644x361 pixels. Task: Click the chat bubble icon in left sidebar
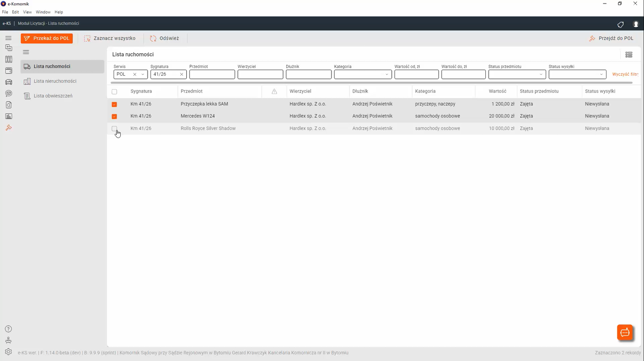pyautogui.click(x=9, y=94)
